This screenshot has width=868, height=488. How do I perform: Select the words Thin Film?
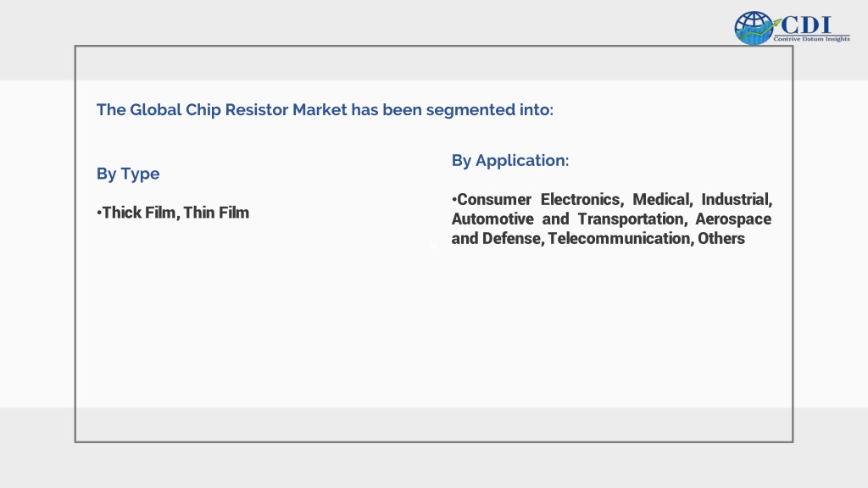(216, 213)
